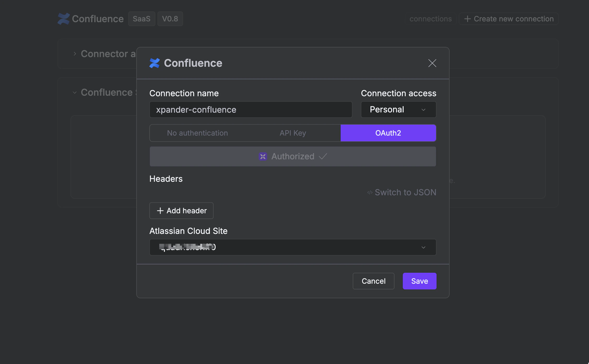The height and width of the screenshot is (364, 589).
Task: Switch to API Key authentication
Action: [x=293, y=133]
